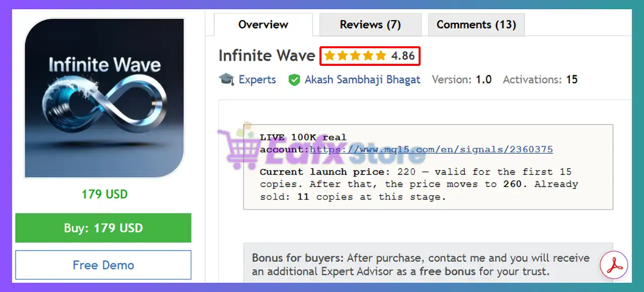Click the green 179 USD price text
The image size is (644, 292).
tap(105, 194)
